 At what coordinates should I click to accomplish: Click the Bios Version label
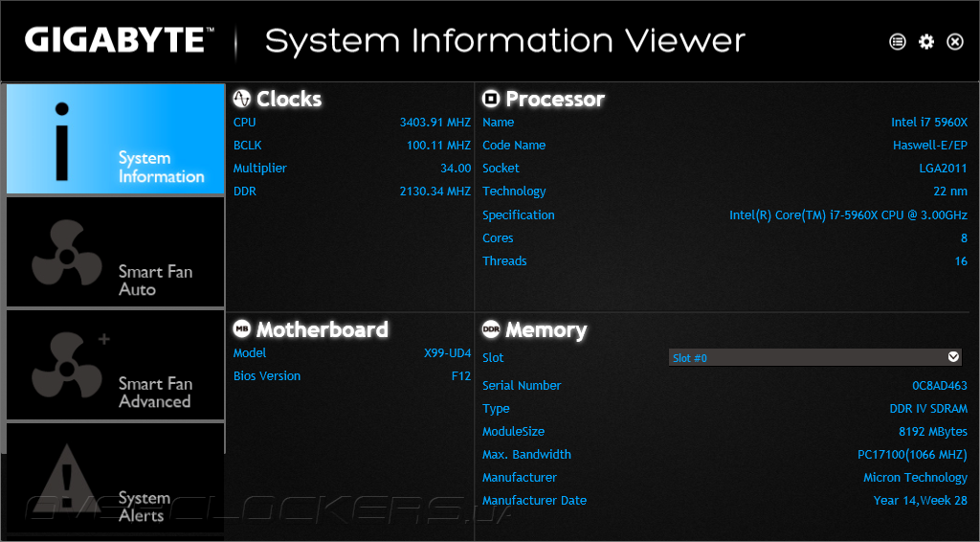pyautogui.click(x=267, y=376)
